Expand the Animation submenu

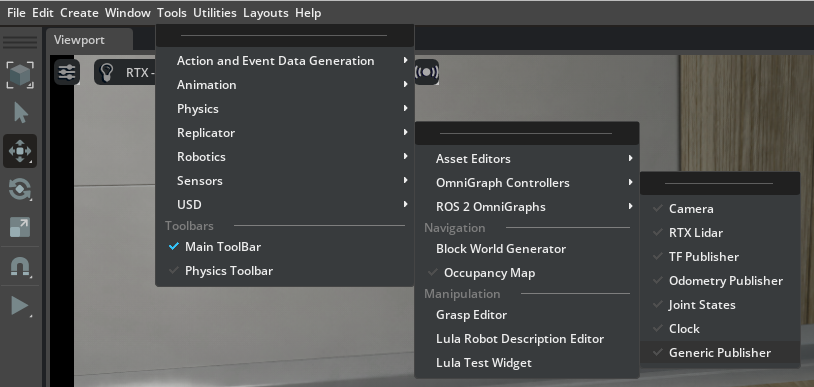click(284, 85)
